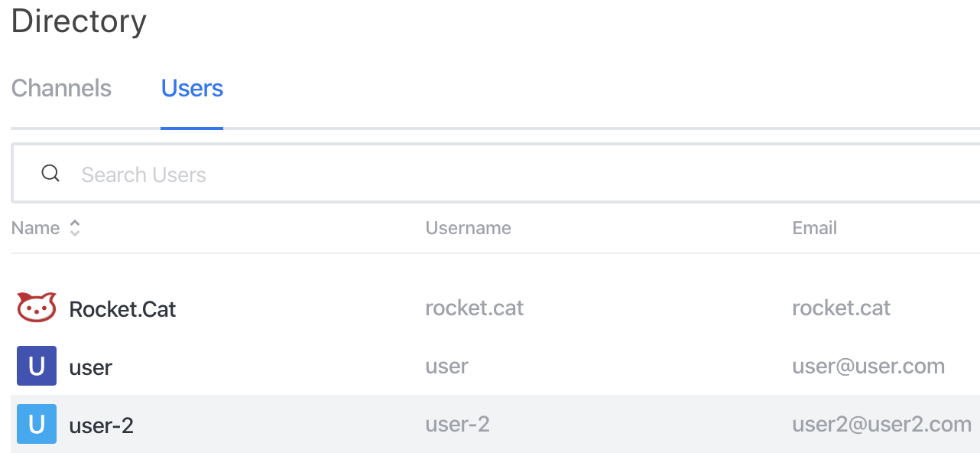Viewport: 980px width, 453px height.
Task: Open the user name entry
Action: coord(90,367)
